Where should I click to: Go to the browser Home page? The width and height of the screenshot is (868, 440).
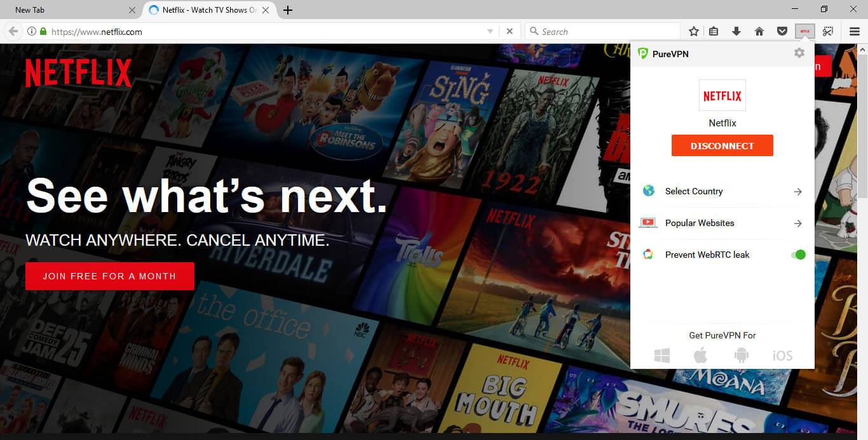click(759, 31)
